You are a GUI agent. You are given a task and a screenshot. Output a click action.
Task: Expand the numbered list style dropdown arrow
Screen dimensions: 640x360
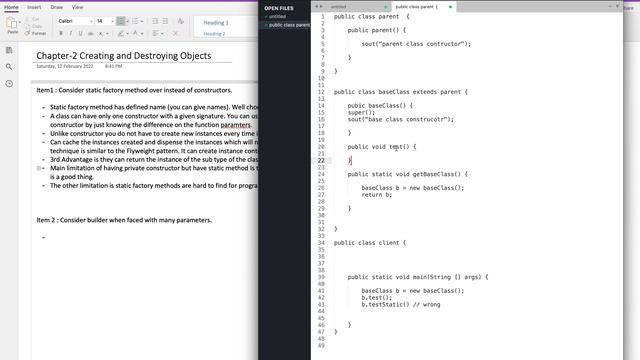coord(142,21)
